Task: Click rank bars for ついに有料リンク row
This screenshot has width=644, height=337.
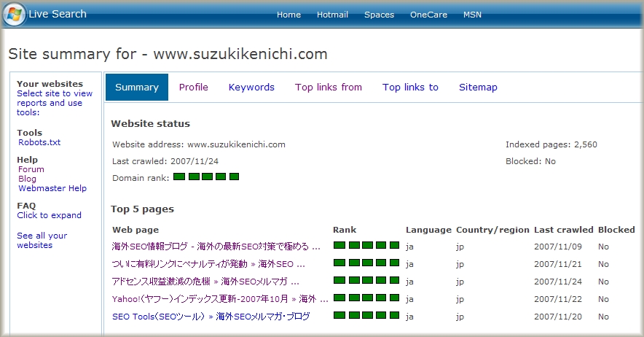Action: [x=366, y=263]
